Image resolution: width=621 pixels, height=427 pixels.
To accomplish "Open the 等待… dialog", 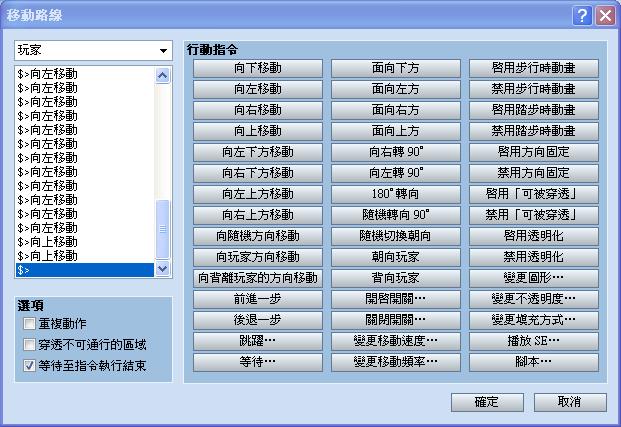I will coord(258,362).
